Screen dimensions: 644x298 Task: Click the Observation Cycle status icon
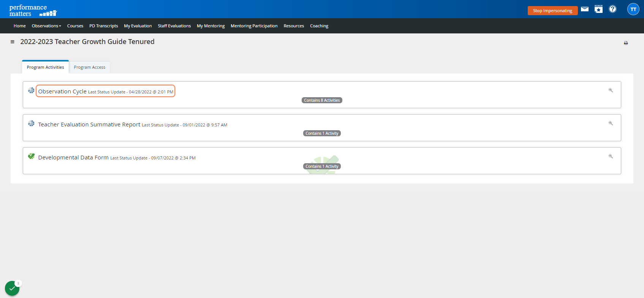[31, 90]
